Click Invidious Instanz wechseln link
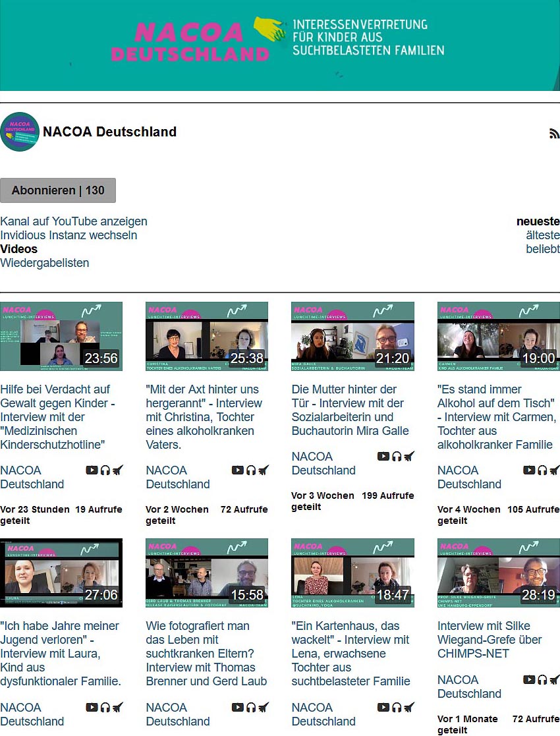The width and height of the screenshot is (560, 736). click(69, 235)
